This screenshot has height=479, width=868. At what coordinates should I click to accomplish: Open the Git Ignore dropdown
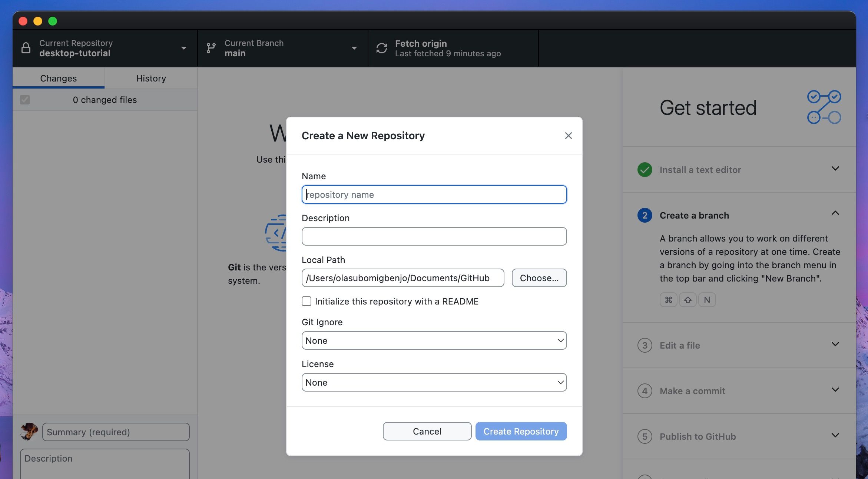(434, 340)
